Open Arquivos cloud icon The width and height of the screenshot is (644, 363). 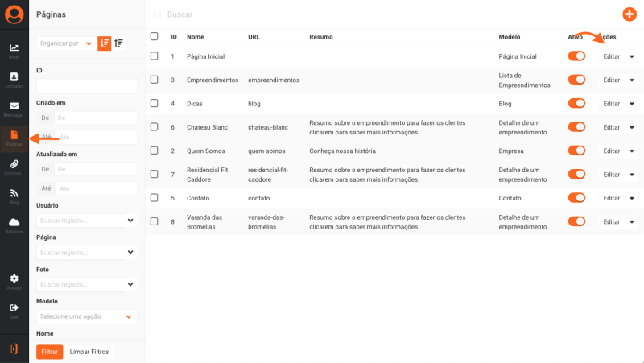tap(14, 223)
